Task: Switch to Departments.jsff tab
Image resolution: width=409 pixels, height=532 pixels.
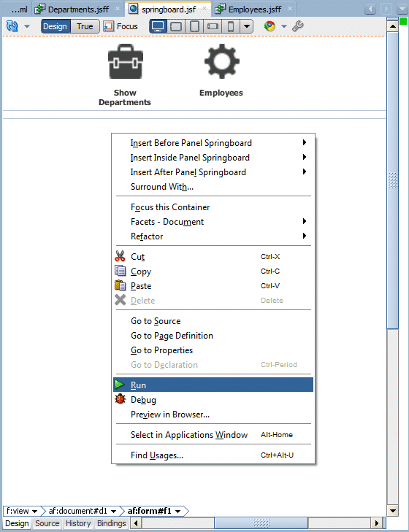Action: [x=78, y=9]
